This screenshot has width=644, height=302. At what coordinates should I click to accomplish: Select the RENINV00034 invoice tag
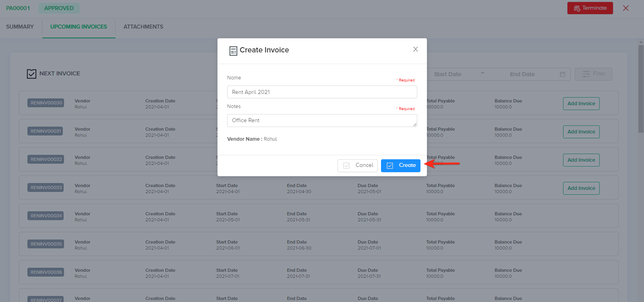[46, 216]
